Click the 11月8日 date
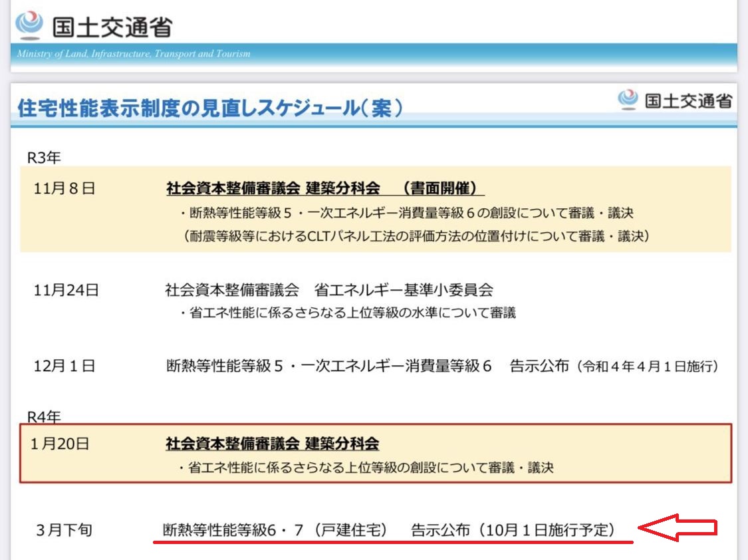The width and height of the screenshot is (748, 560). pyautogui.click(x=64, y=188)
